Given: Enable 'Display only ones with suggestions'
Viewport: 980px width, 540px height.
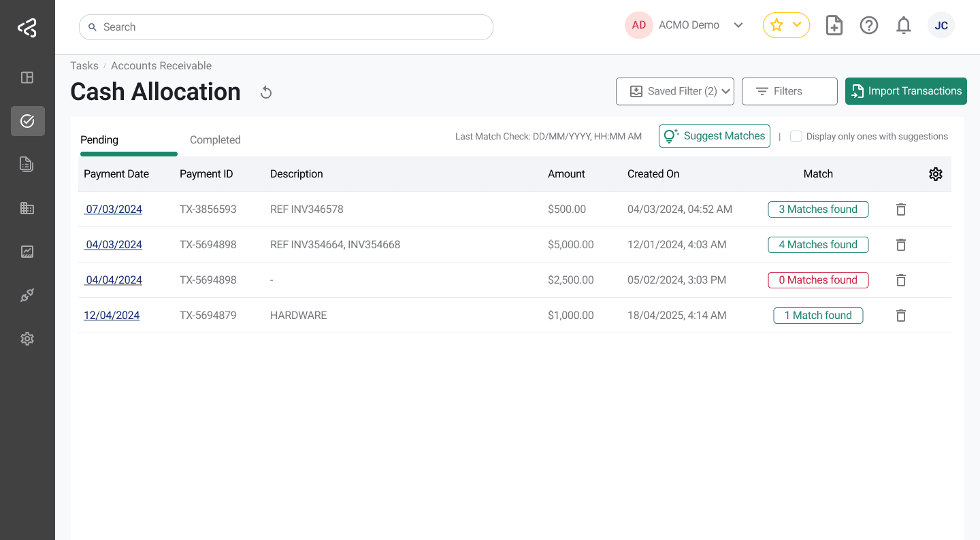Looking at the screenshot, I should (796, 136).
